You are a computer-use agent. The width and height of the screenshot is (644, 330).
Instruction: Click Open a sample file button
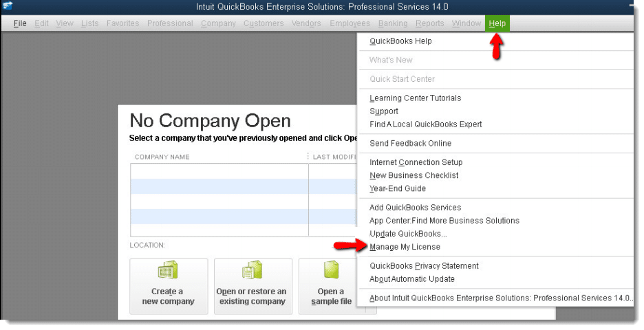point(331,286)
